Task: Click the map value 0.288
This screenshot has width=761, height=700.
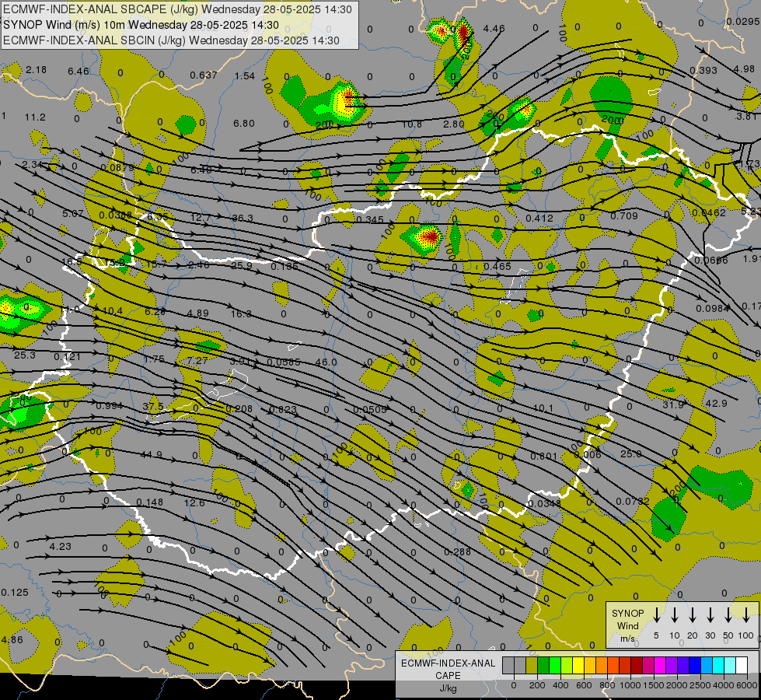Action: (458, 552)
